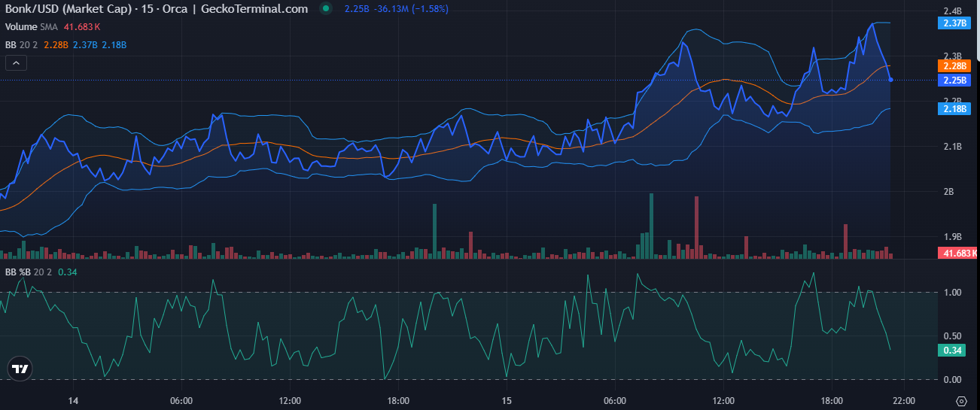This screenshot has height=410, width=980.
Task: Click the TradingView logo
Action: [x=20, y=369]
